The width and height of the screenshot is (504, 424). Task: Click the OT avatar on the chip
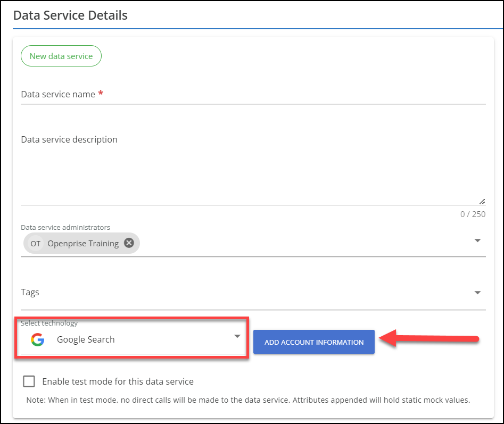tap(35, 243)
